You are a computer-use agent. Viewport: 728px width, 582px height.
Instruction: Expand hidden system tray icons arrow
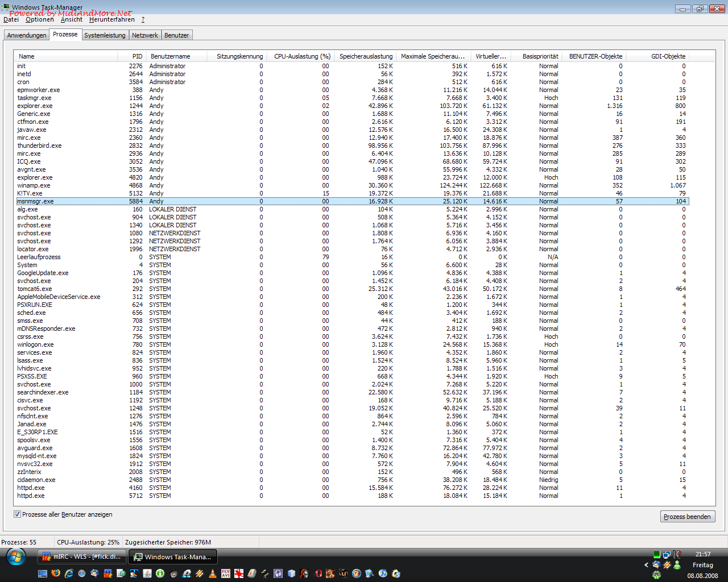pyautogui.click(x=646, y=565)
